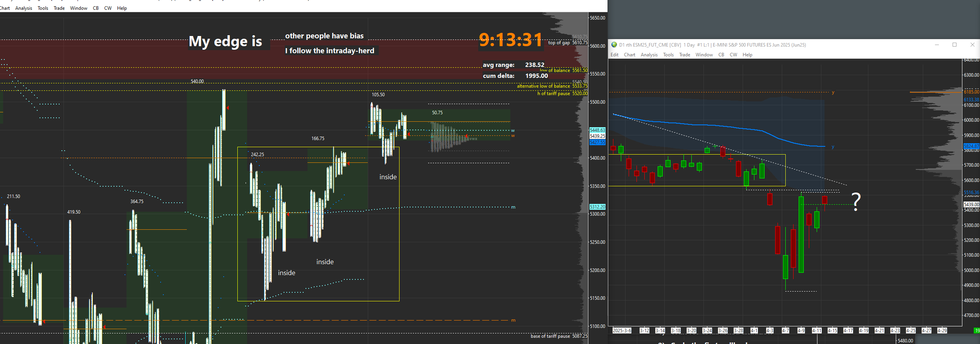Click the 5312.20 price marker on left chart scale

coord(597,207)
